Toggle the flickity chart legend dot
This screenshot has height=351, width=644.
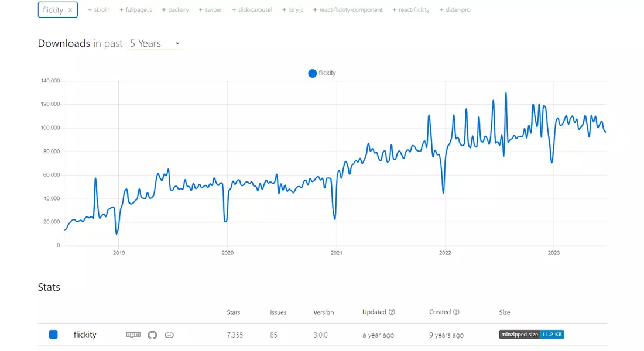tap(312, 73)
